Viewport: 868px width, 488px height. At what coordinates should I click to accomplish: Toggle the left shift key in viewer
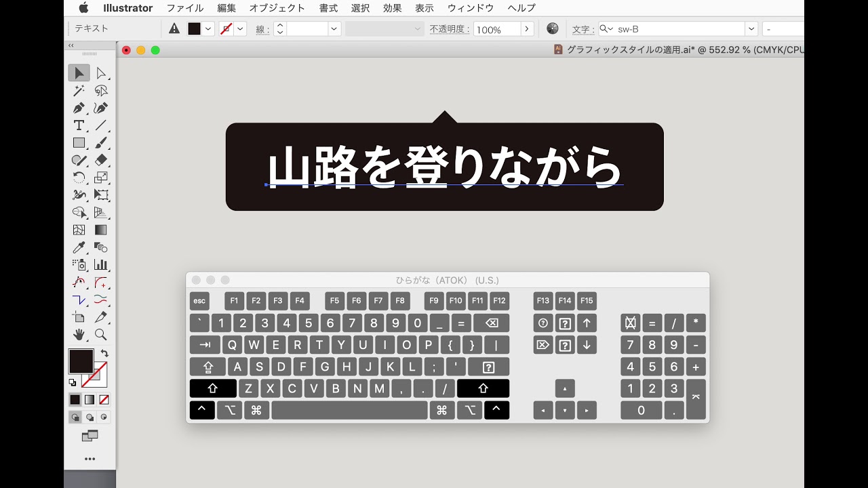click(x=213, y=388)
